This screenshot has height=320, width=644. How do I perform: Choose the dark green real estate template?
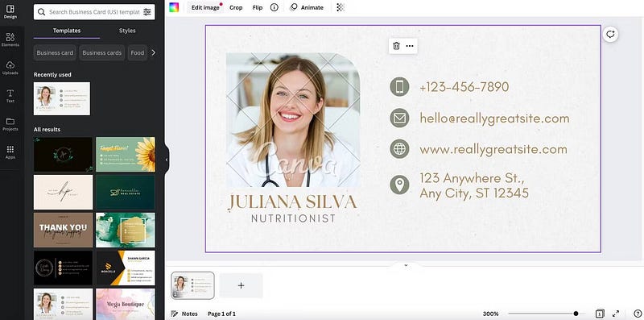(x=126, y=192)
